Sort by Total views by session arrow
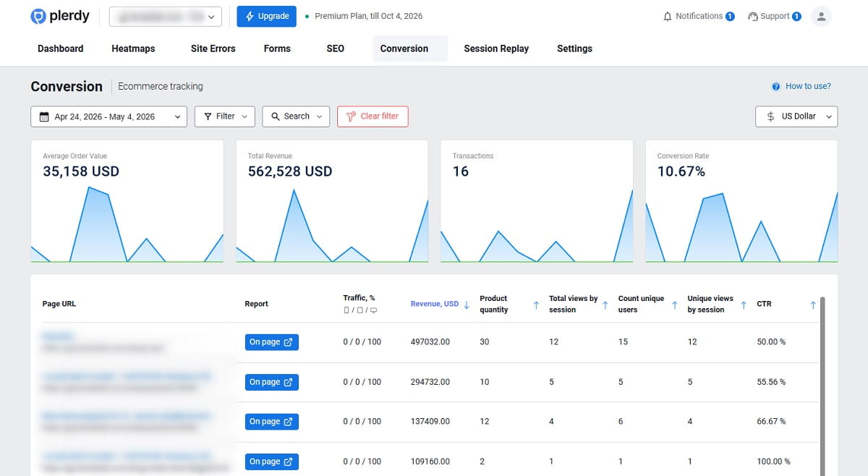The width and height of the screenshot is (868, 476). pos(605,305)
